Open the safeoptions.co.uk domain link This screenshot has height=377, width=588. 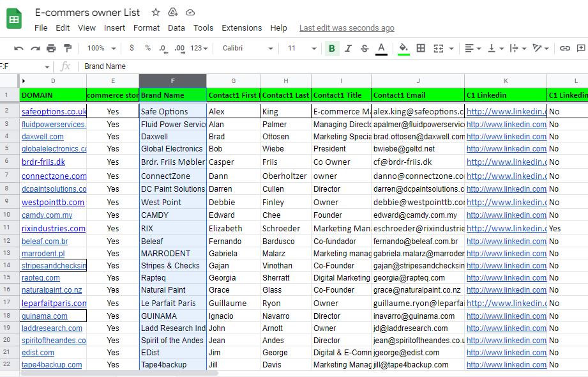coord(54,112)
